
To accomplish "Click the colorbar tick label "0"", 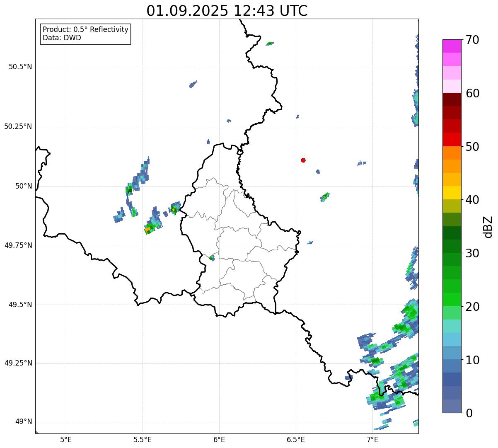I will click(469, 413).
